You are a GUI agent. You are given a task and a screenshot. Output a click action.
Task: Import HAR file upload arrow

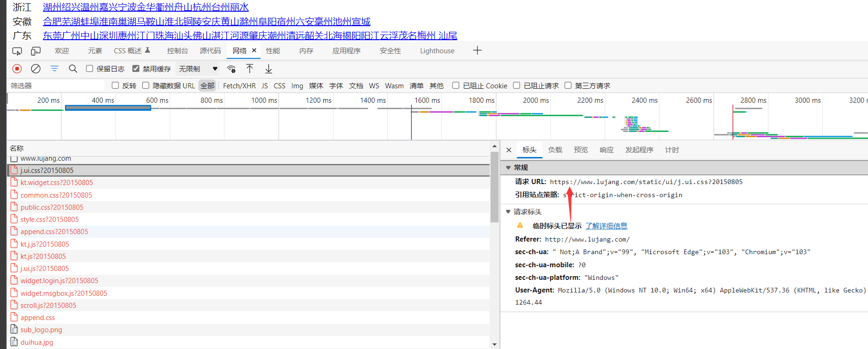(x=250, y=69)
